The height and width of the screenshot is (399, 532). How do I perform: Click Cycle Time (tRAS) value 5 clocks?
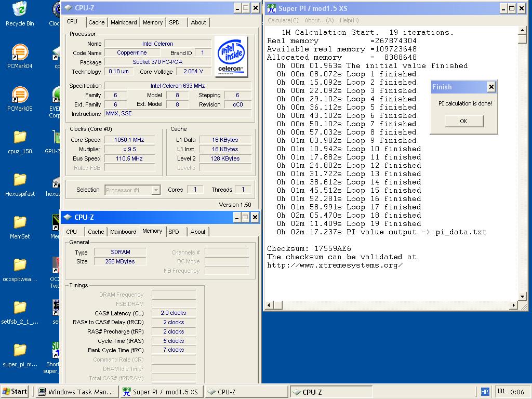tap(174, 341)
